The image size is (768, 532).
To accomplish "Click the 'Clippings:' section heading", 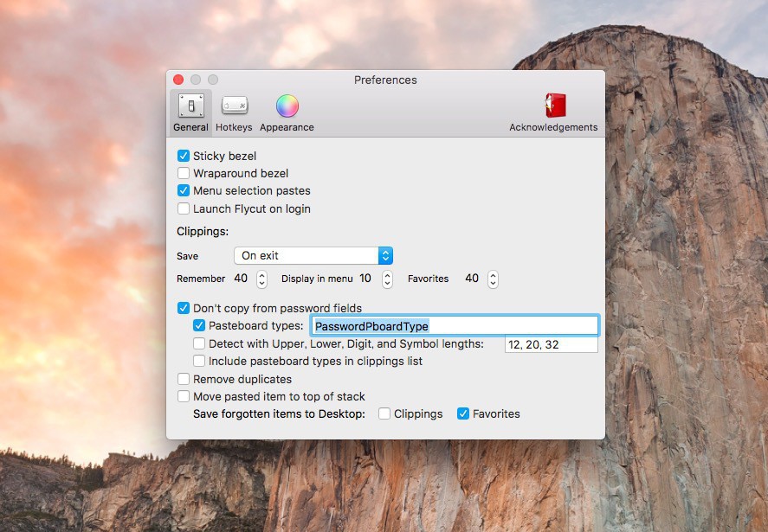I will (x=203, y=232).
